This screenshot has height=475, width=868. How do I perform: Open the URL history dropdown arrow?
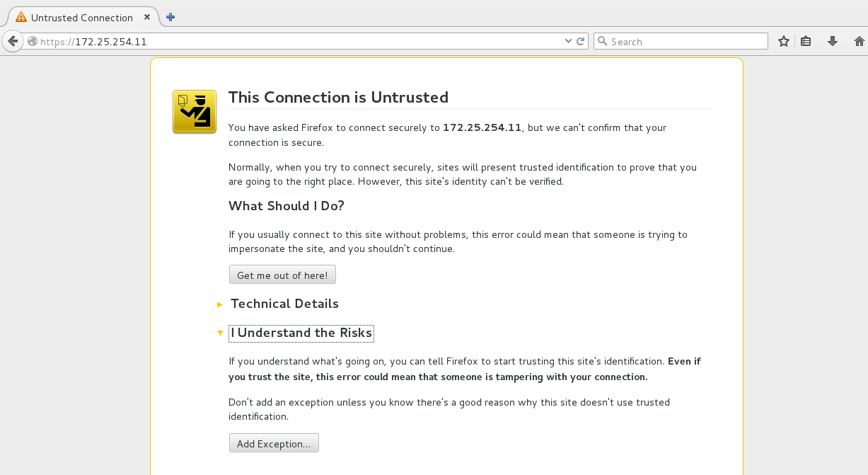pos(568,41)
